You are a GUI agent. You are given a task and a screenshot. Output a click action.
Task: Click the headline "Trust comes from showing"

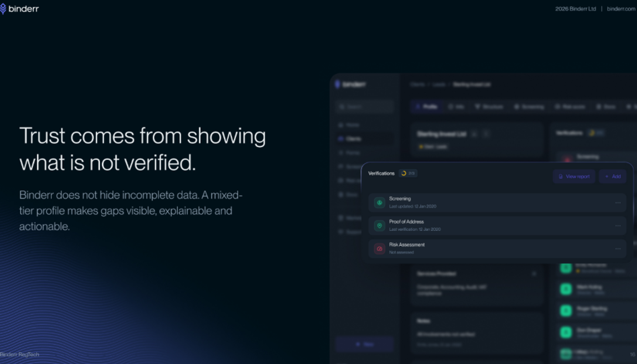click(142, 136)
